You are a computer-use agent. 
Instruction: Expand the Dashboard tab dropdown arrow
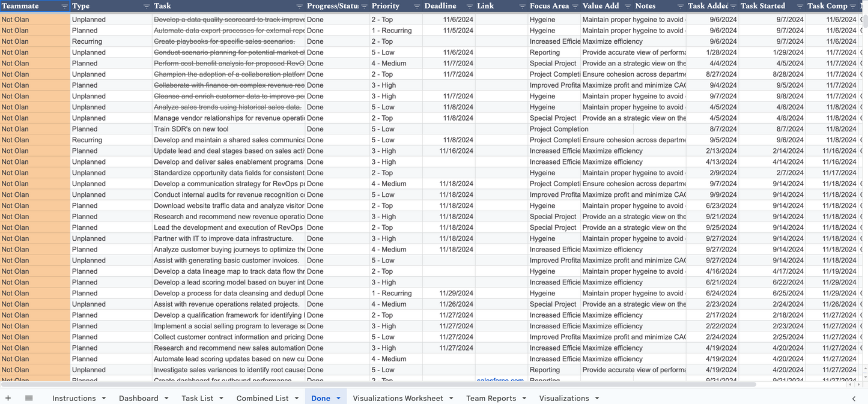click(x=166, y=399)
